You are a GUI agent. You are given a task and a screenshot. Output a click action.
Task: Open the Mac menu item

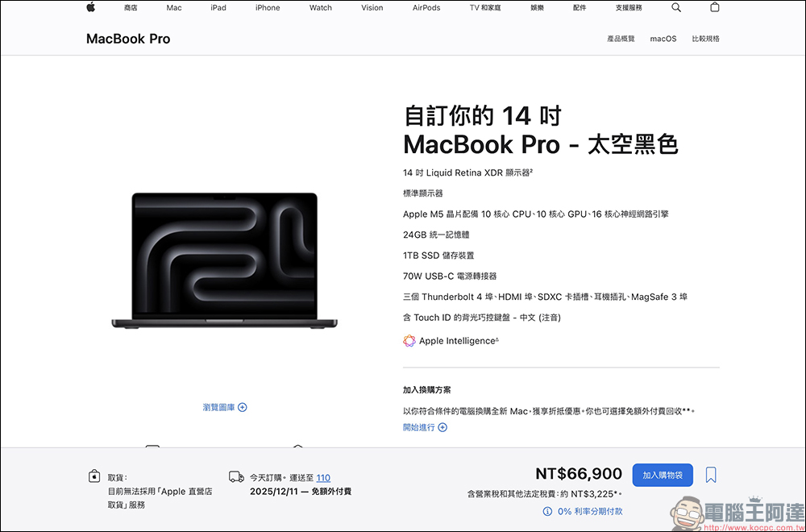point(173,7)
